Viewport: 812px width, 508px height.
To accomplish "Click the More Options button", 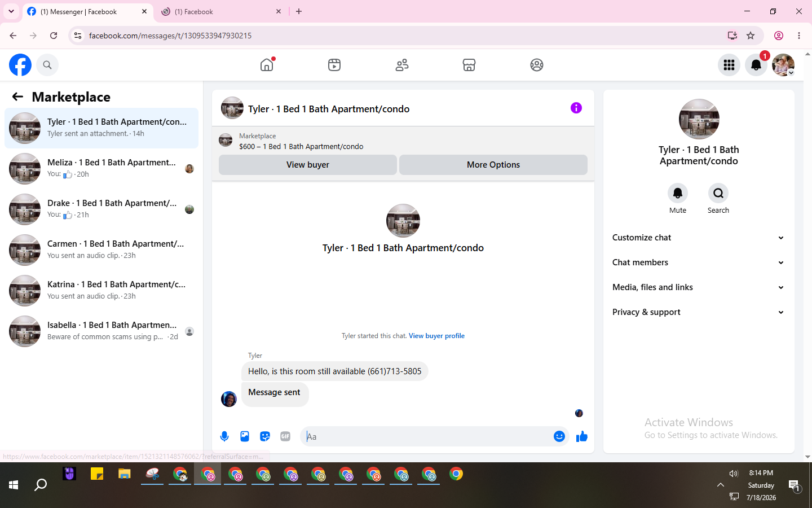I will (493, 165).
